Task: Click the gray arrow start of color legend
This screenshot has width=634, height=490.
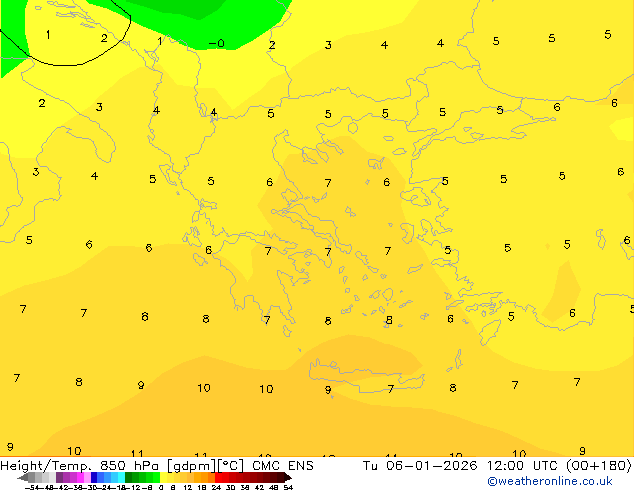Action: click(23, 477)
